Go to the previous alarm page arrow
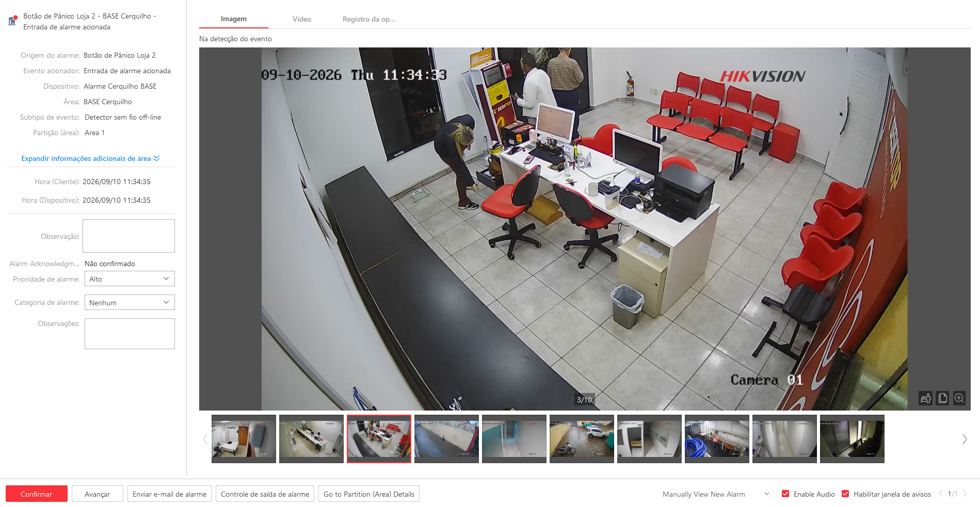Image resolution: width=980 pixels, height=507 pixels. click(941, 494)
